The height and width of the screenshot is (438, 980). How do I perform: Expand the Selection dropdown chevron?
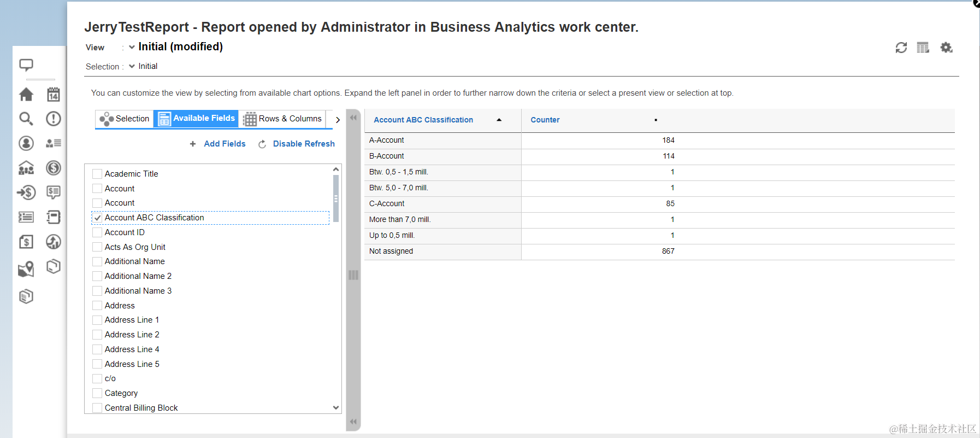coord(132,66)
